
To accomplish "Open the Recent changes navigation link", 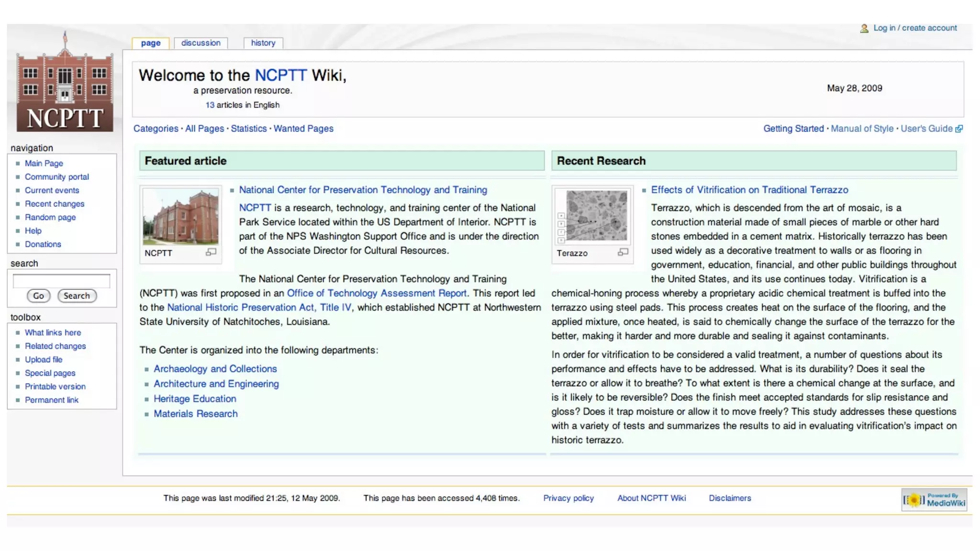I will (x=55, y=204).
